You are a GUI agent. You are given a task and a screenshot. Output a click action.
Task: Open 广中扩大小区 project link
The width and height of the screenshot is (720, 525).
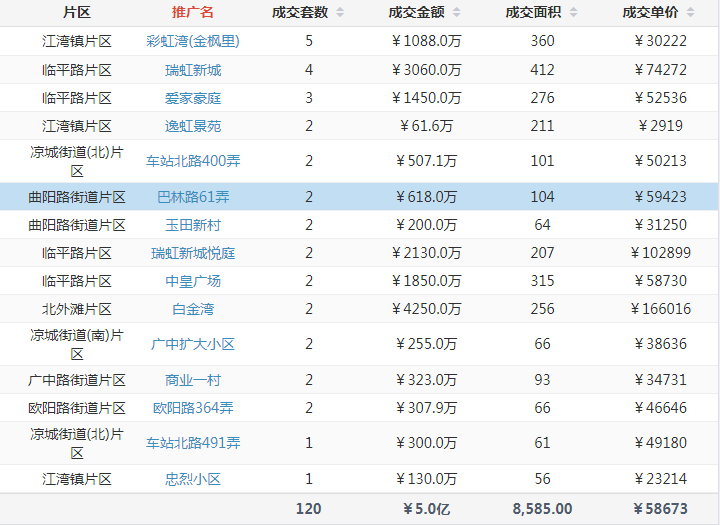(193, 344)
